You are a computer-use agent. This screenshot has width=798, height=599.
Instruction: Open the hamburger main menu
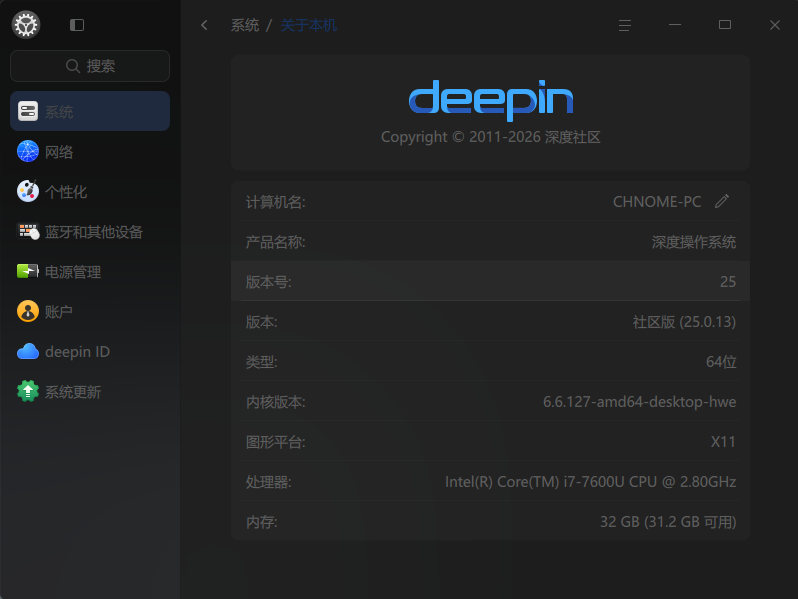[624, 25]
